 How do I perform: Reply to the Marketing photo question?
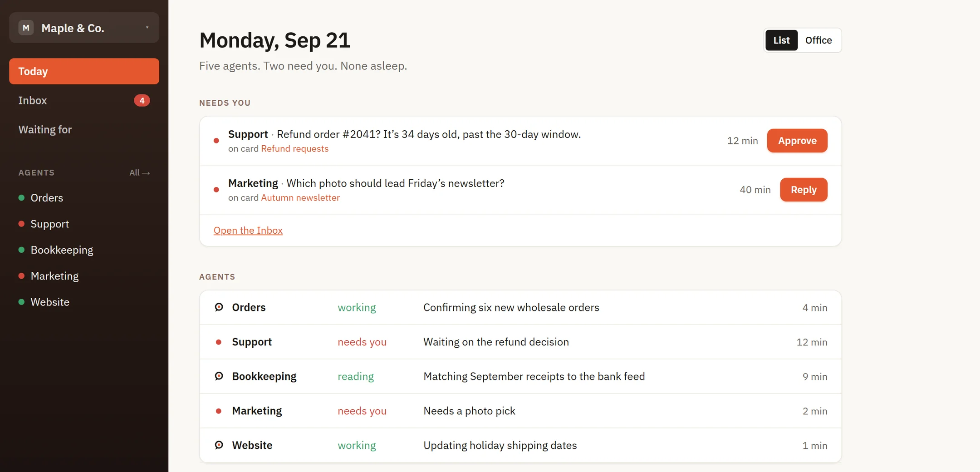[804, 190]
